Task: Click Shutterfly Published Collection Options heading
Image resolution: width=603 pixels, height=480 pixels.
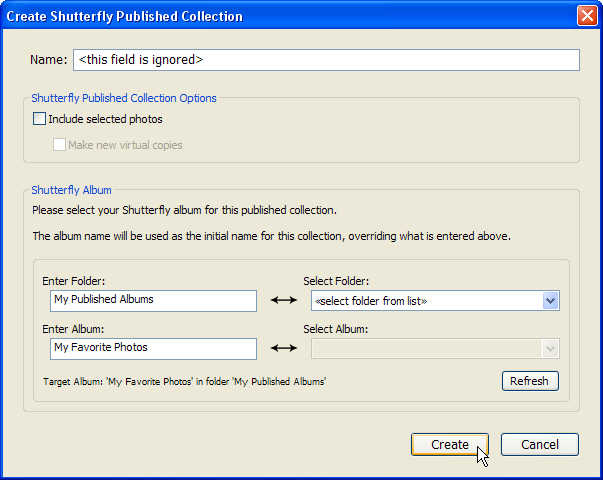Action: (x=124, y=98)
